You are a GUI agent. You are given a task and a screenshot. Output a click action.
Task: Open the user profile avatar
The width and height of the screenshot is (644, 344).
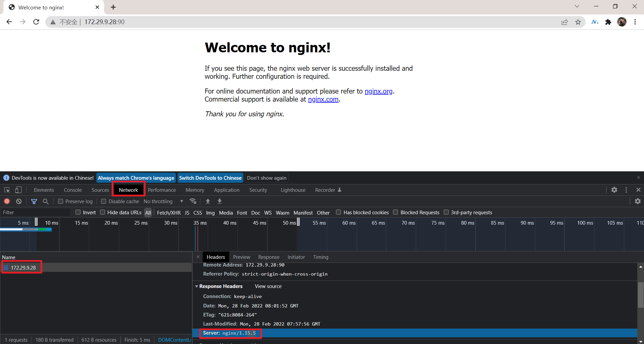622,22
